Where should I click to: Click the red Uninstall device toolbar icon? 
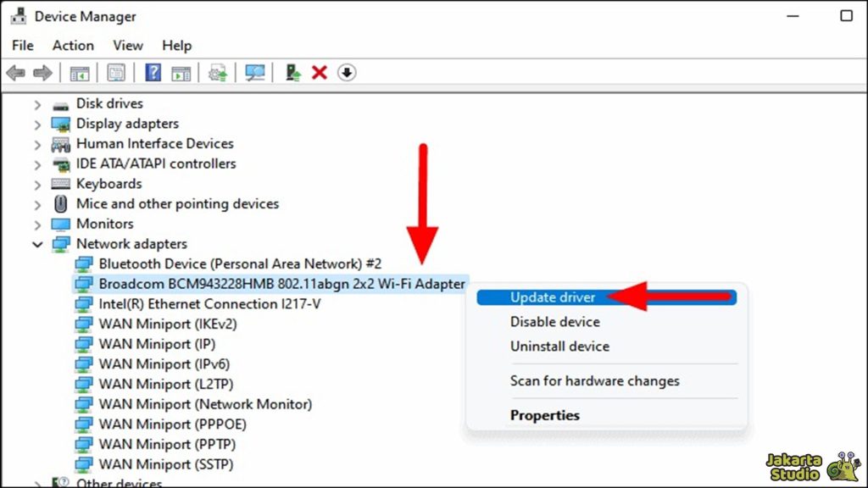[x=319, y=72]
